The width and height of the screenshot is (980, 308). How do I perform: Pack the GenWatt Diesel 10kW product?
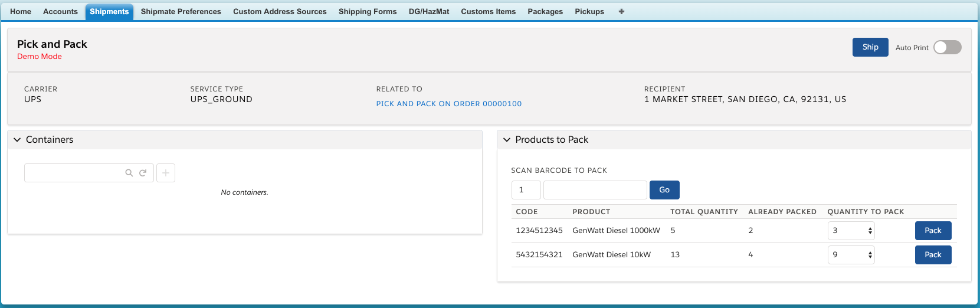[x=933, y=255]
